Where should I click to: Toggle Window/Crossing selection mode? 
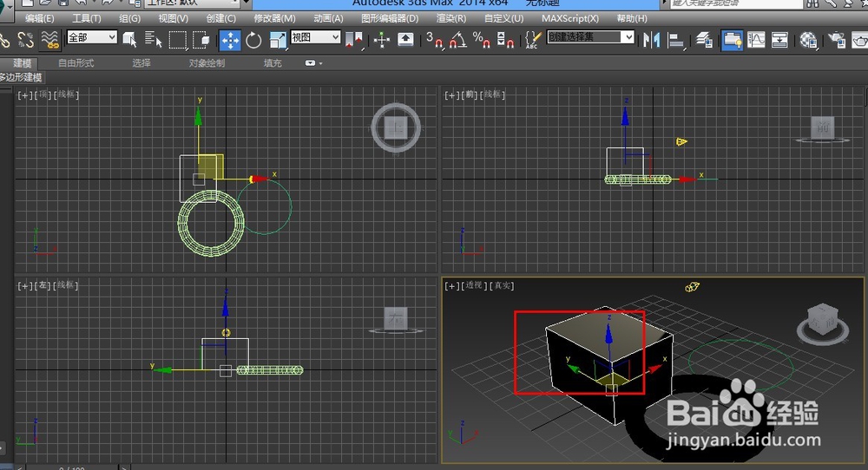pos(201,40)
